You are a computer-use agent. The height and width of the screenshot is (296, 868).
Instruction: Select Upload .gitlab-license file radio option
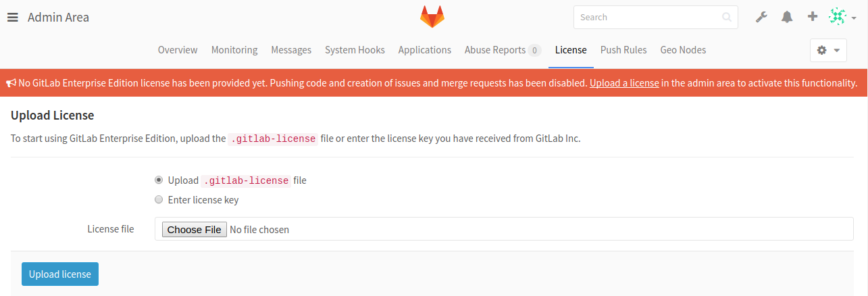[x=159, y=180]
